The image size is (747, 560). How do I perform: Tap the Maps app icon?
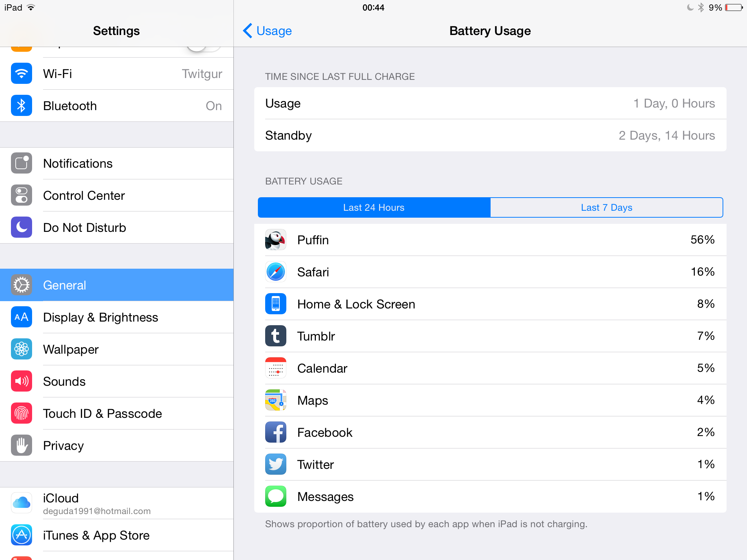tap(276, 400)
